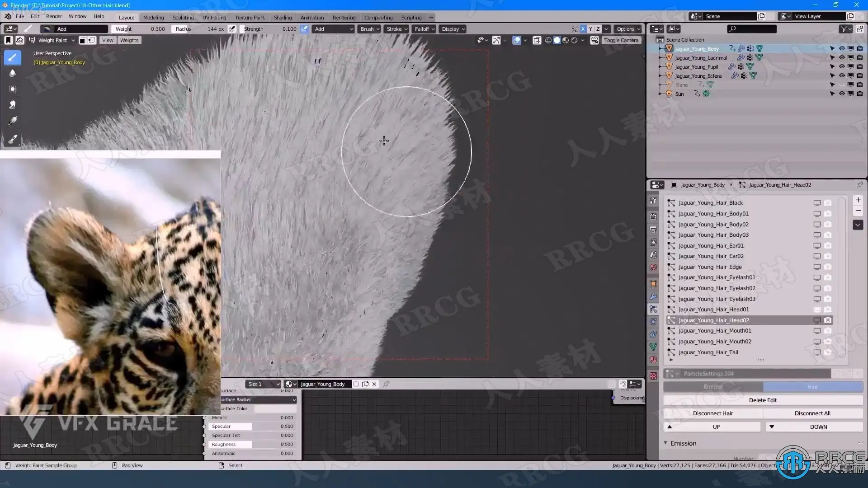The height and width of the screenshot is (488, 868).
Task: Collapse the Emission panel
Action: click(683, 443)
